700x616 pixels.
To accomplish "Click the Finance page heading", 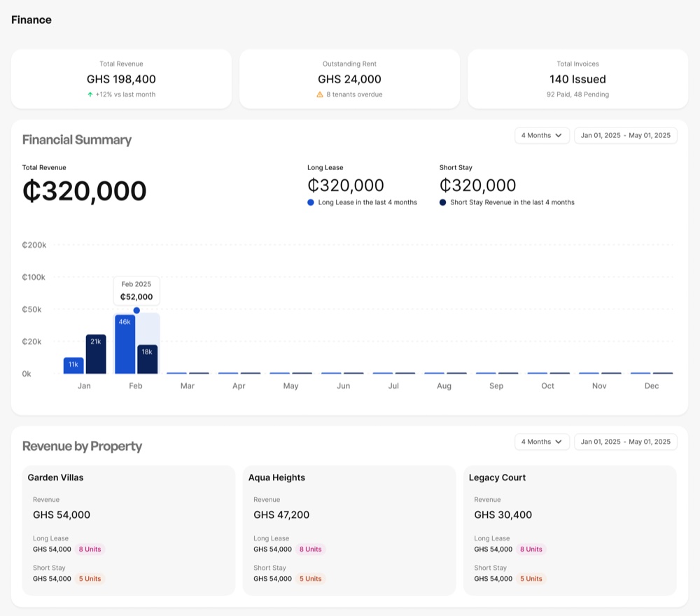I will click(x=31, y=20).
